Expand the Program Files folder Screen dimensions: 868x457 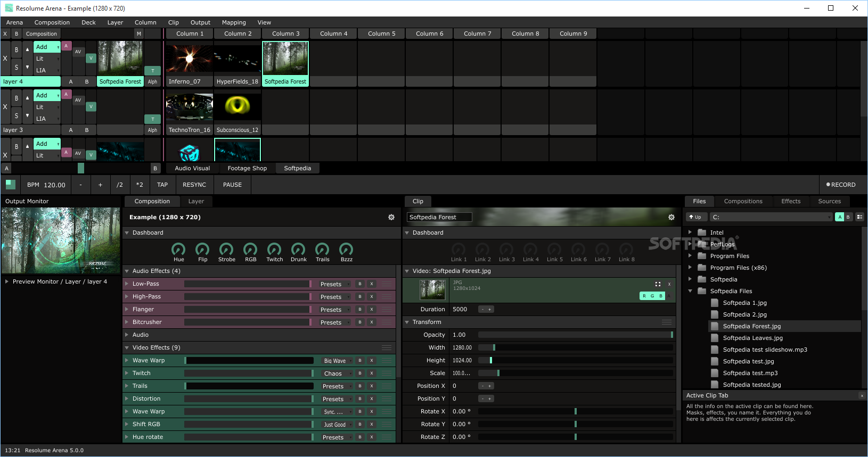tap(690, 256)
